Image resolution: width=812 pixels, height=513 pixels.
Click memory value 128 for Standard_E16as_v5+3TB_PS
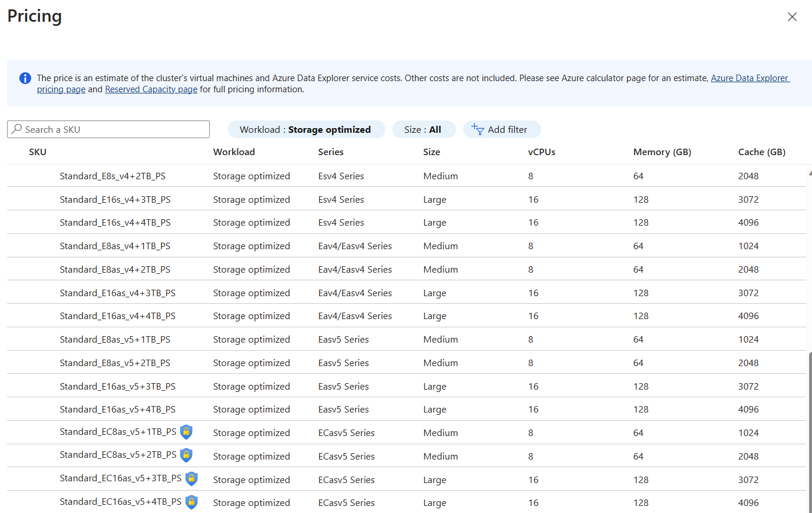point(641,386)
